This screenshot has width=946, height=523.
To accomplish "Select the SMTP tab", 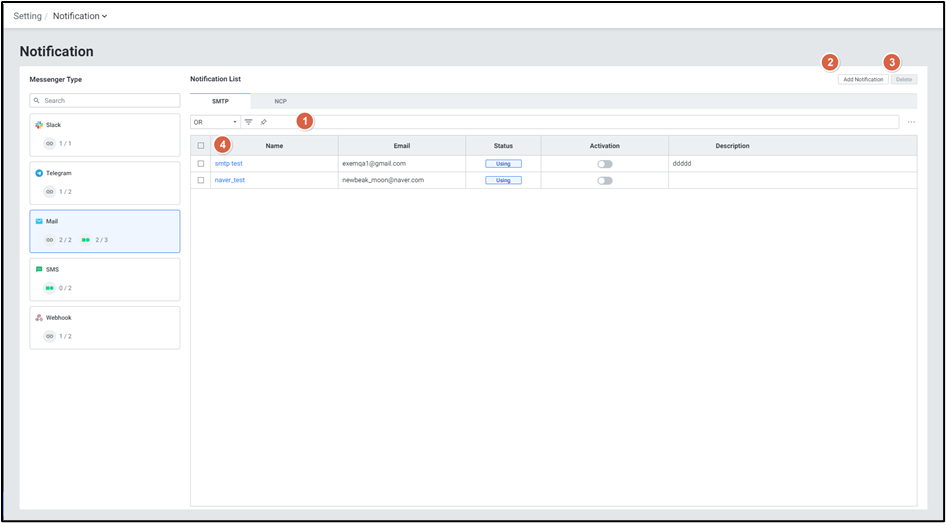I will pos(220,101).
